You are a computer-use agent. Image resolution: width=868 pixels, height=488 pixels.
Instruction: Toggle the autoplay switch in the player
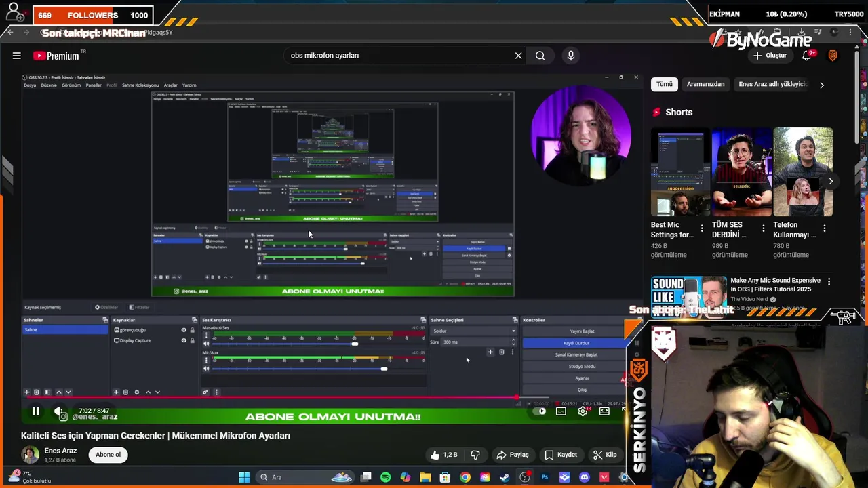click(x=540, y=411)
